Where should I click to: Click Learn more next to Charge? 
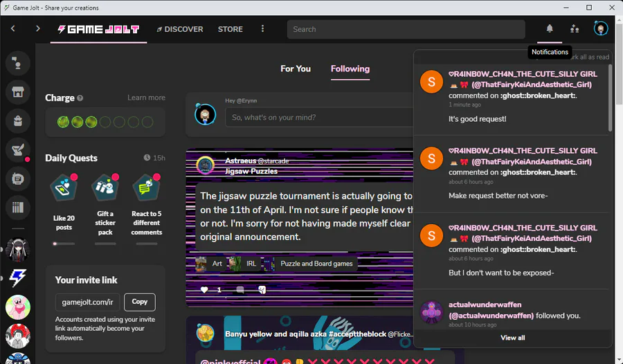tap(146, 98)
